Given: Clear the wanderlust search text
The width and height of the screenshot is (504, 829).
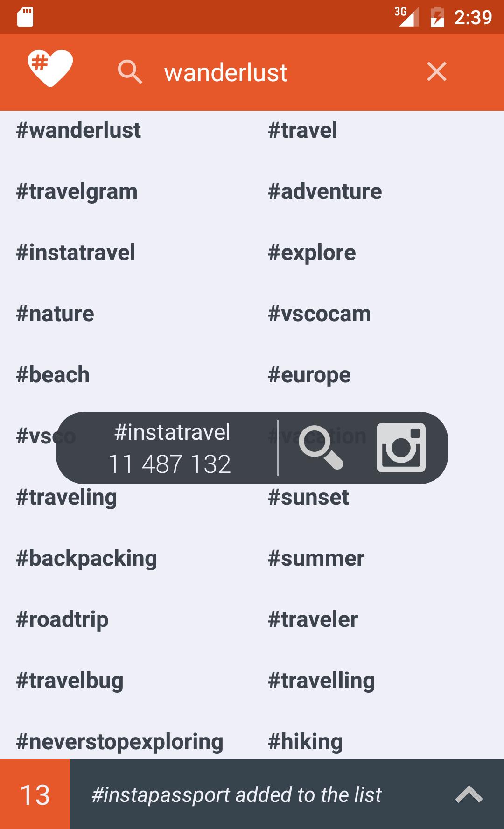Looking at the screenshot, I should pos(436,72).
